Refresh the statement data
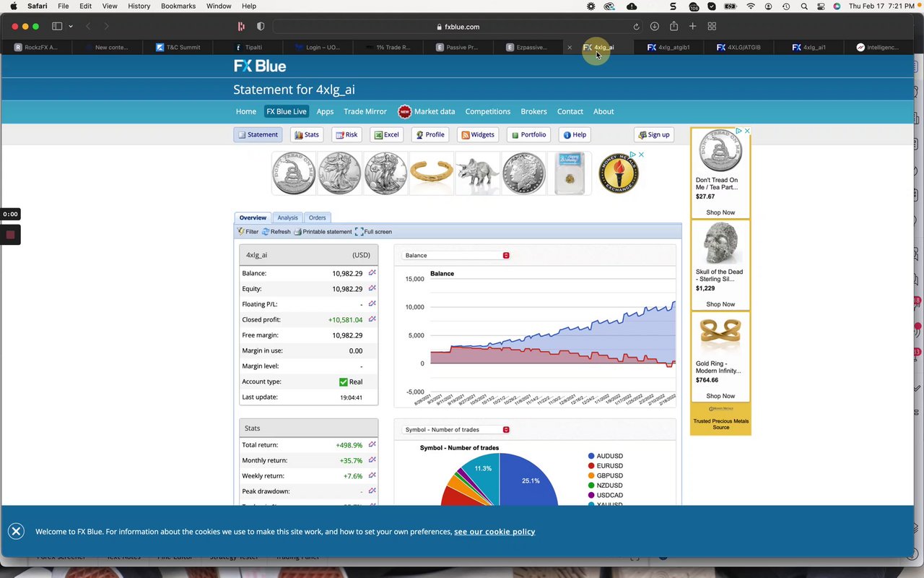Image resolution: width=924 pixels, height=578 pixels. coord(276,232)
